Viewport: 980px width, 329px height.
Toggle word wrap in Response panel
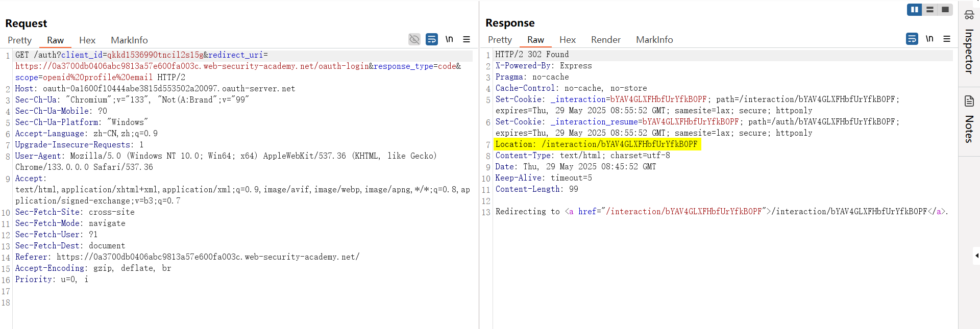(x=912, y=39)
